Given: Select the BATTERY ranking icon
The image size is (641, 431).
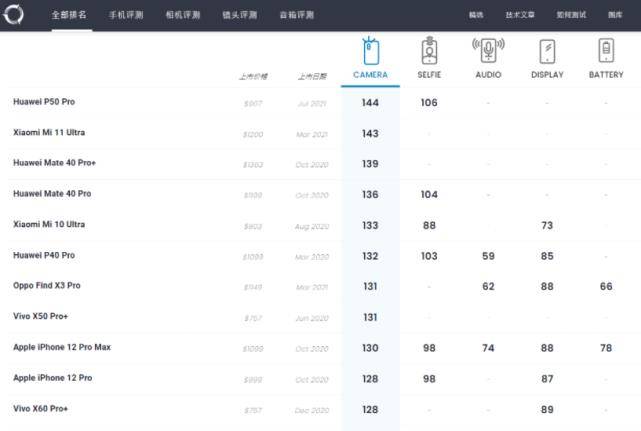Looking at the screenshot, I should point(606,52).
